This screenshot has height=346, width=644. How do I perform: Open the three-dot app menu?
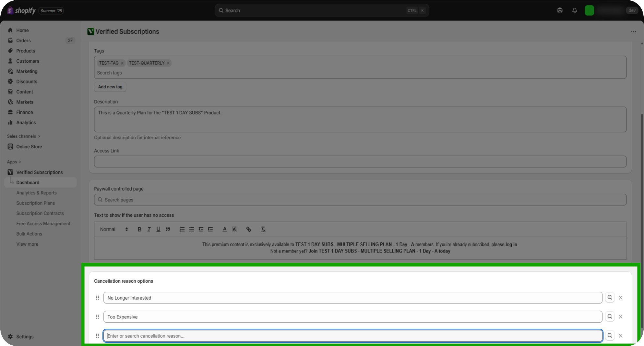633,31
